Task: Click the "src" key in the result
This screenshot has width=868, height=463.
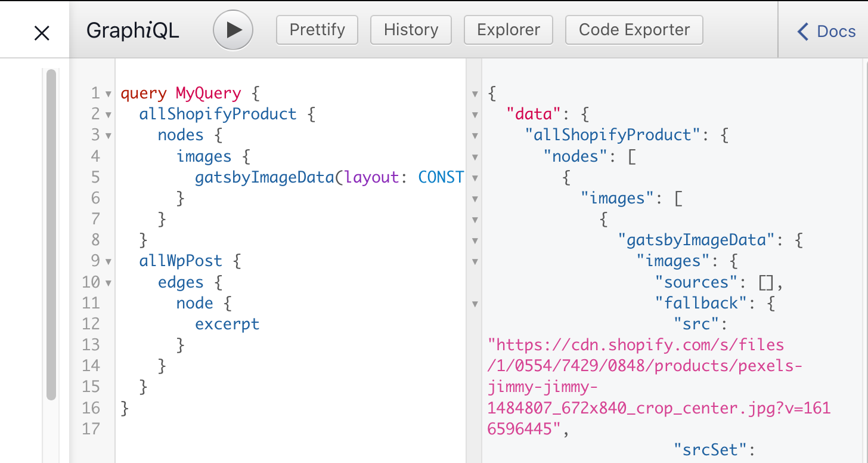Action: pyautogui.click(x=697, y=324)
